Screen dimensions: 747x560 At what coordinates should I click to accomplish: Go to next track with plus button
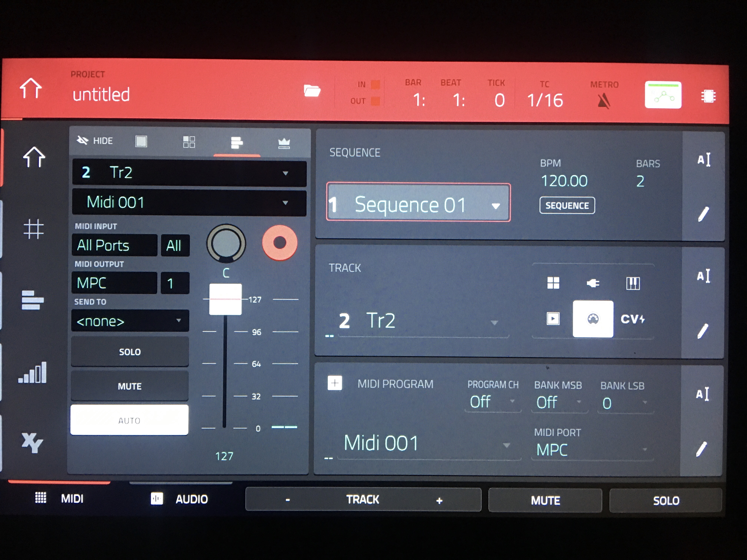439,501
